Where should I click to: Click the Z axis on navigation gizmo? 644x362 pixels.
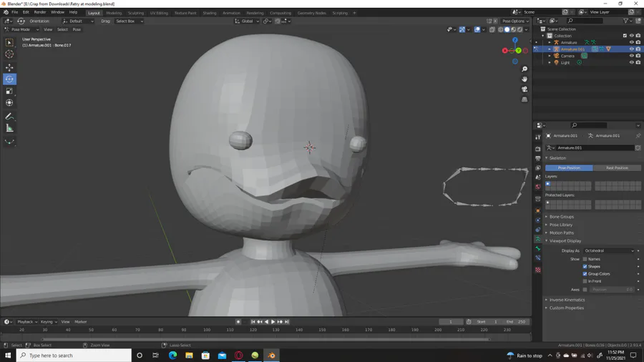tap(515, 40)
